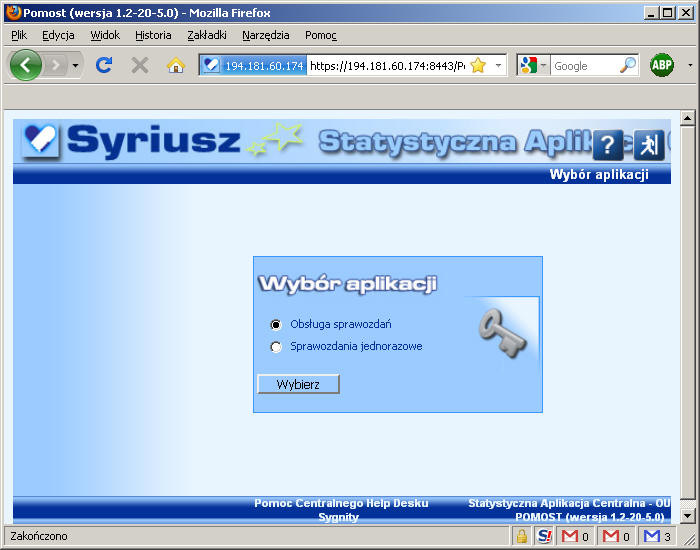Click the Sygnity footer link
The height and width of the screenshot is (550, 700).
coord(338,517)
